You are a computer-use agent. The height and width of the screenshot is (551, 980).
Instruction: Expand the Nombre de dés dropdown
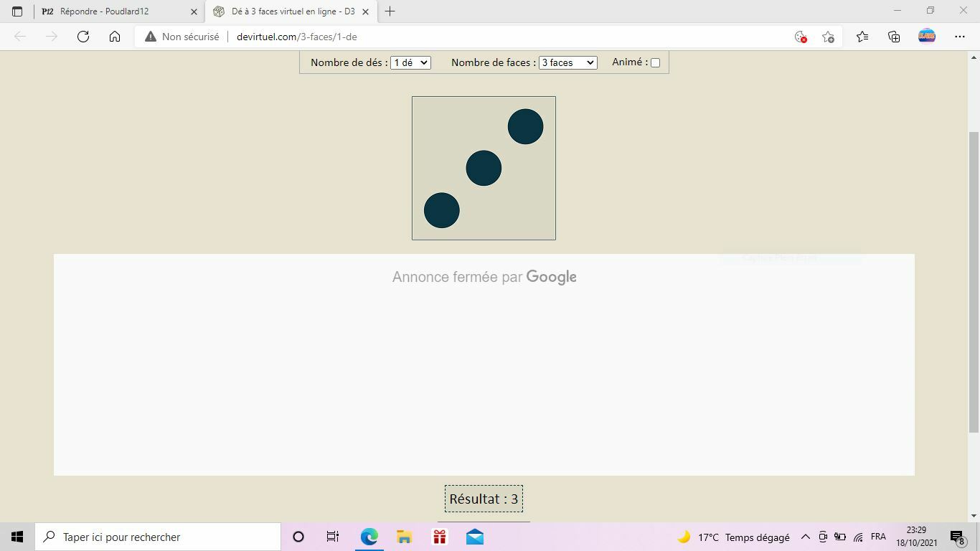click(x=410, y=62)
